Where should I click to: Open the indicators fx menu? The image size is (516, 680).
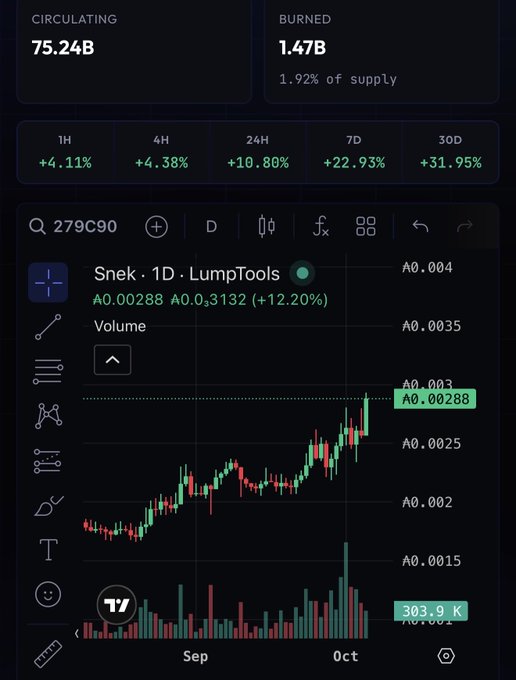(x=320, y=226)
